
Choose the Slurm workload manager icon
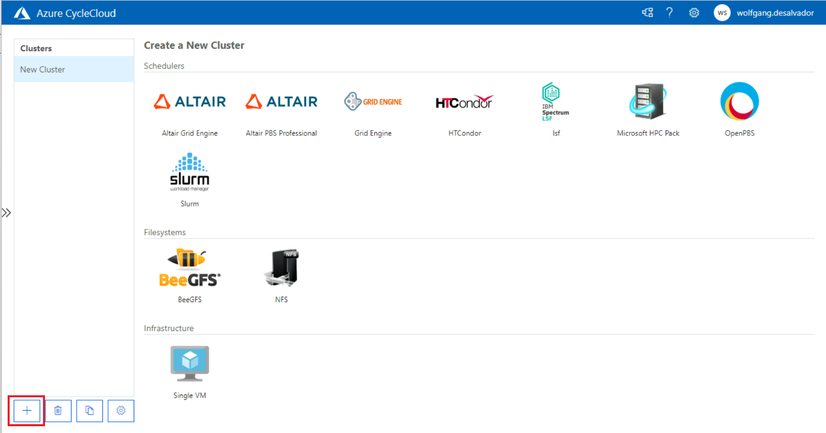point(190,172)
